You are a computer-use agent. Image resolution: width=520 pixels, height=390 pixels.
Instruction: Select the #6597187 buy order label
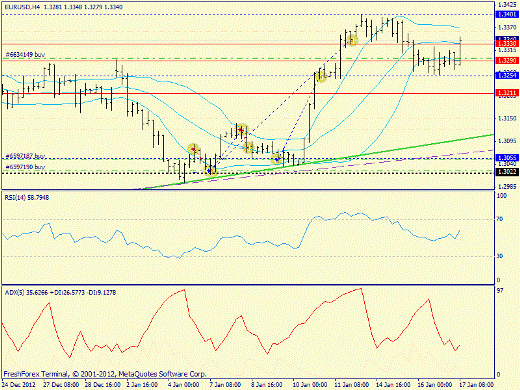pos(26,156)
